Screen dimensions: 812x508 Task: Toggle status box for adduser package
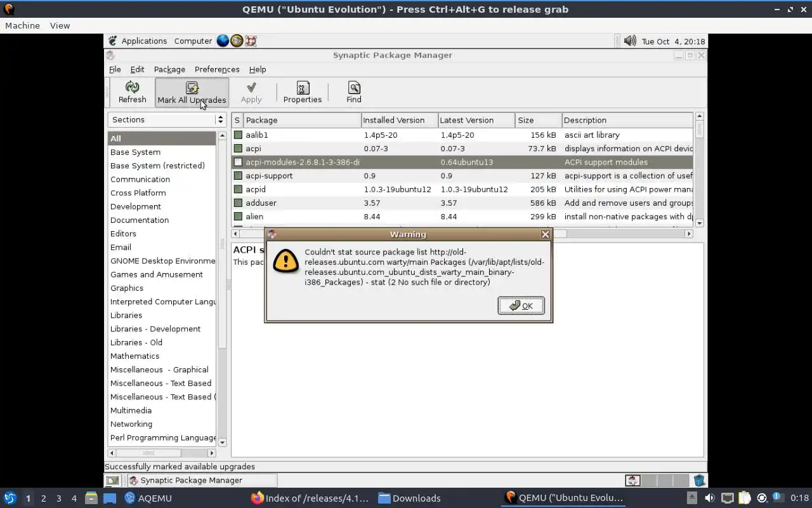coord(238,203)
